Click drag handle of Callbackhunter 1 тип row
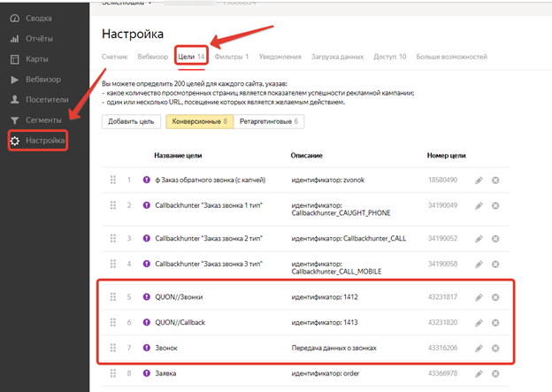The image size is (552, 392). click(x=113, y=205)
